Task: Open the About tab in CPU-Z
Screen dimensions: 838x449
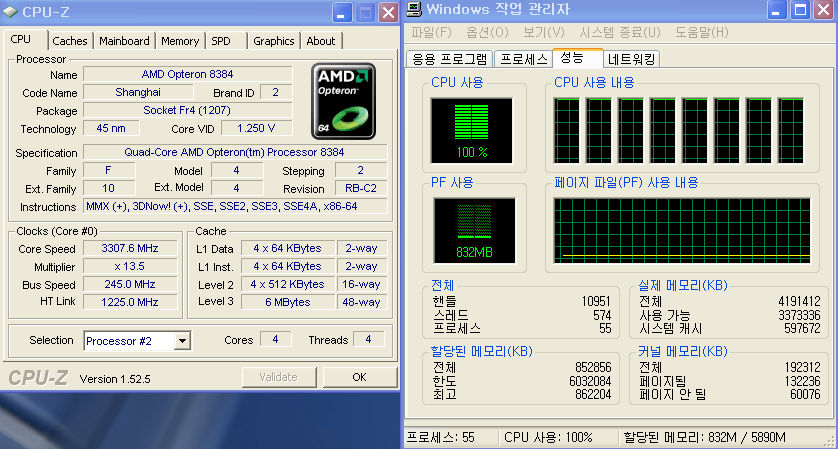Action: [321, 41]
